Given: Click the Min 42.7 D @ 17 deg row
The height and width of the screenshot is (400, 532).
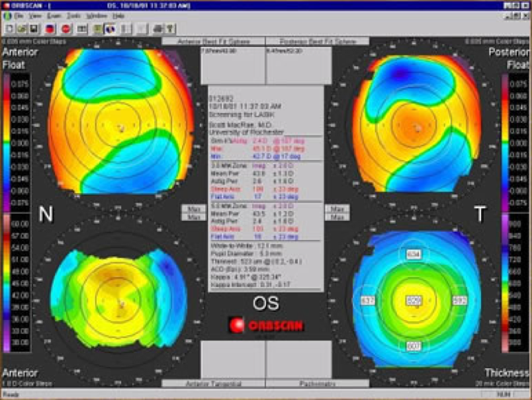Looking at the screenshot, I should point(255,156).
